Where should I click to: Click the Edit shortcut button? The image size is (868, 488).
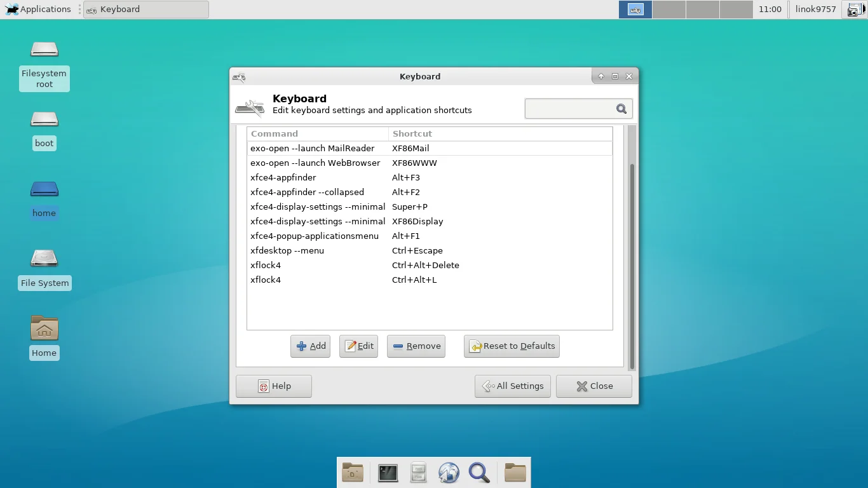359,346
